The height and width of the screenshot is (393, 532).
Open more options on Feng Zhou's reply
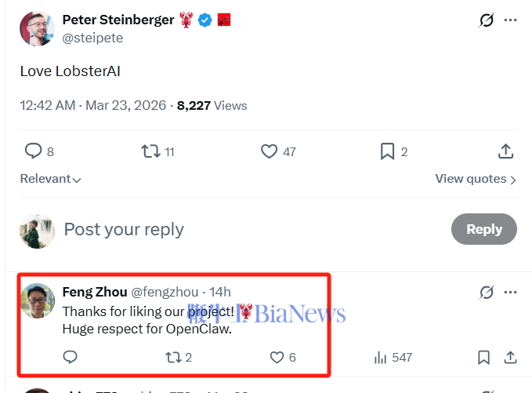pyautogui.click(x=511, y=293)
